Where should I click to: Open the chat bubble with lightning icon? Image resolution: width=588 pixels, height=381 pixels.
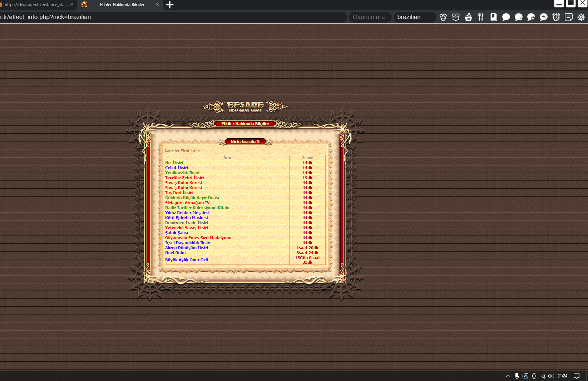(531, 17)
